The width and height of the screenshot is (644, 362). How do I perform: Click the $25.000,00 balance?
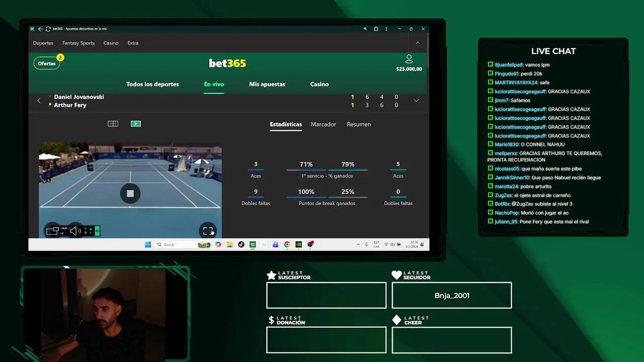(x=409, y=69)
